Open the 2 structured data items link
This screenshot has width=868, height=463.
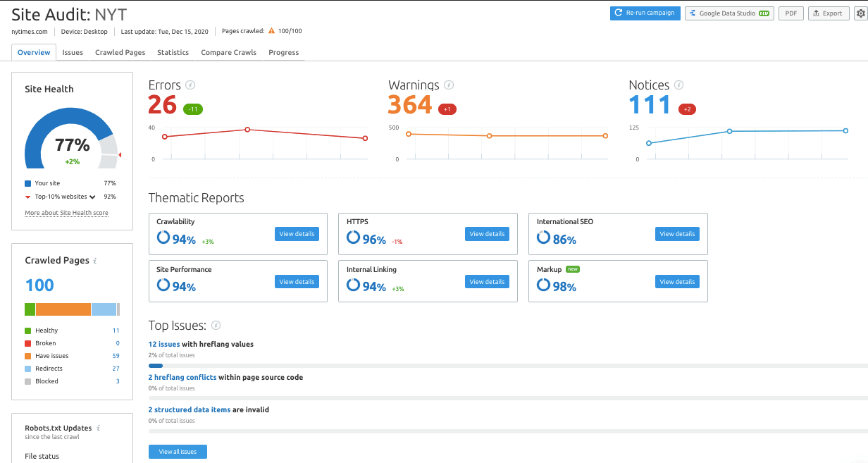[x=189, y=410]
